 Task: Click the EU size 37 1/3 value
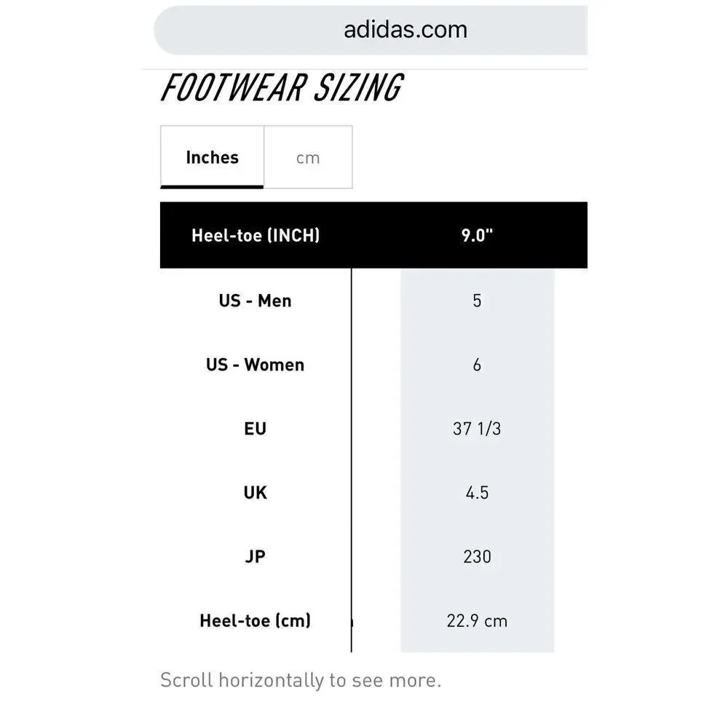[x=478, y=429]
